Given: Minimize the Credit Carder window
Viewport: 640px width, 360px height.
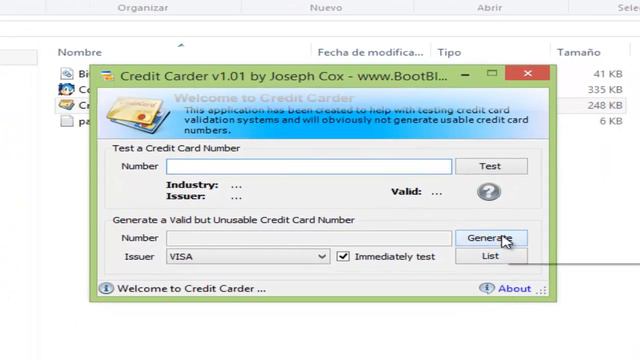Looking at the screenshot, I should click(465, 75).
